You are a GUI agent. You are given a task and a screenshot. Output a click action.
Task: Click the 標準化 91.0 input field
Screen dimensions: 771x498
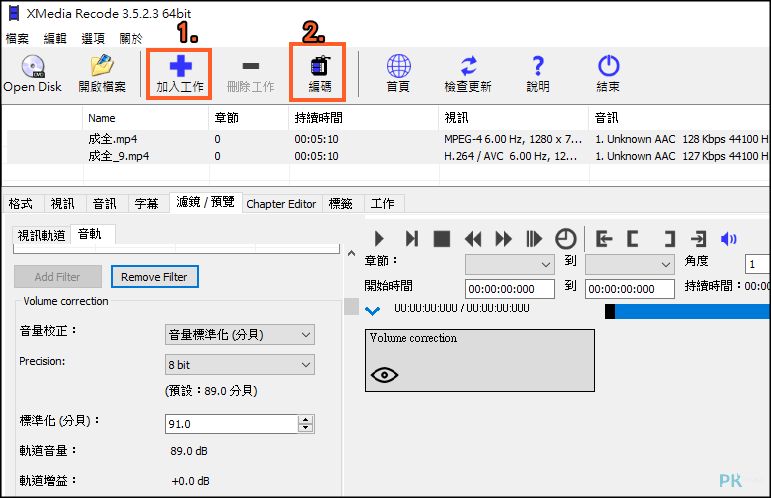pos(232,424)
